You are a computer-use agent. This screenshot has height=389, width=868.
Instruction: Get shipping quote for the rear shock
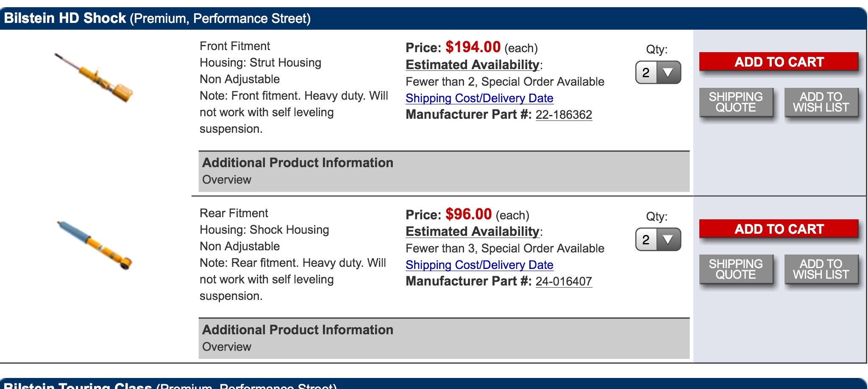point(736,269)
